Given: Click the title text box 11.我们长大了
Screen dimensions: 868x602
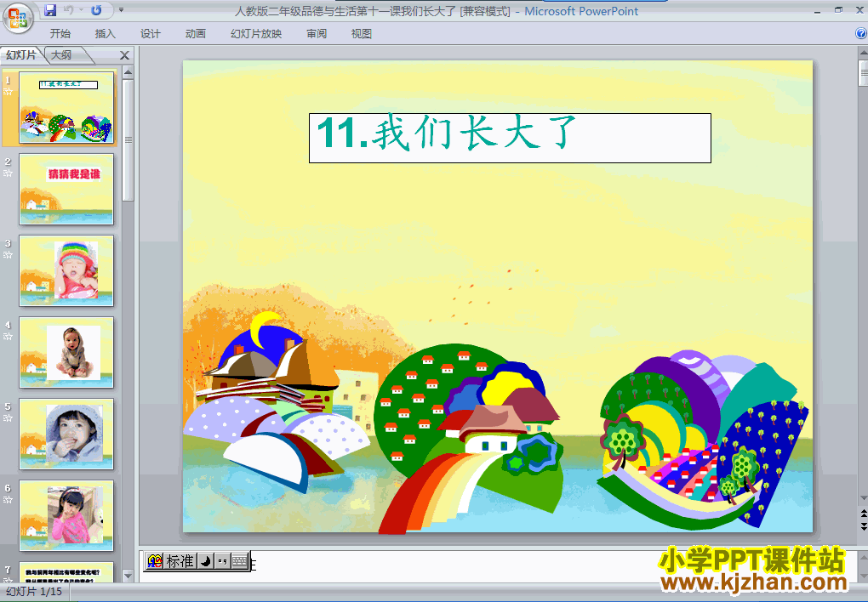Looking at the screenshot, I should pyautogui.click(x=510, y=139).
